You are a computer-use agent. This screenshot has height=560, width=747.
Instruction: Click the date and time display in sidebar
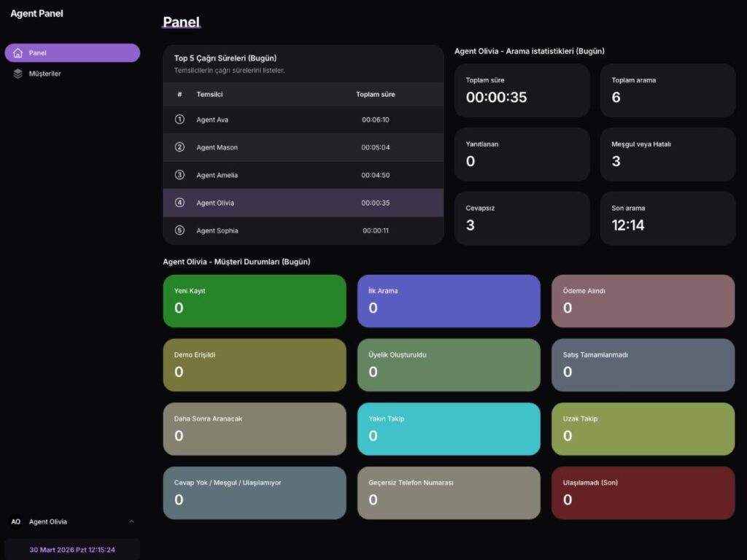point(72,550)
